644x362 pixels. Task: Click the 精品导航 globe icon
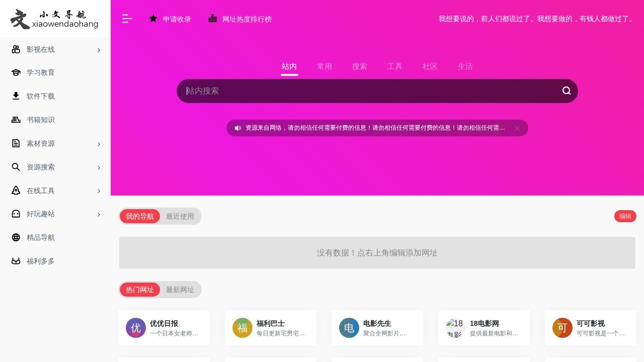coord(16,237)
